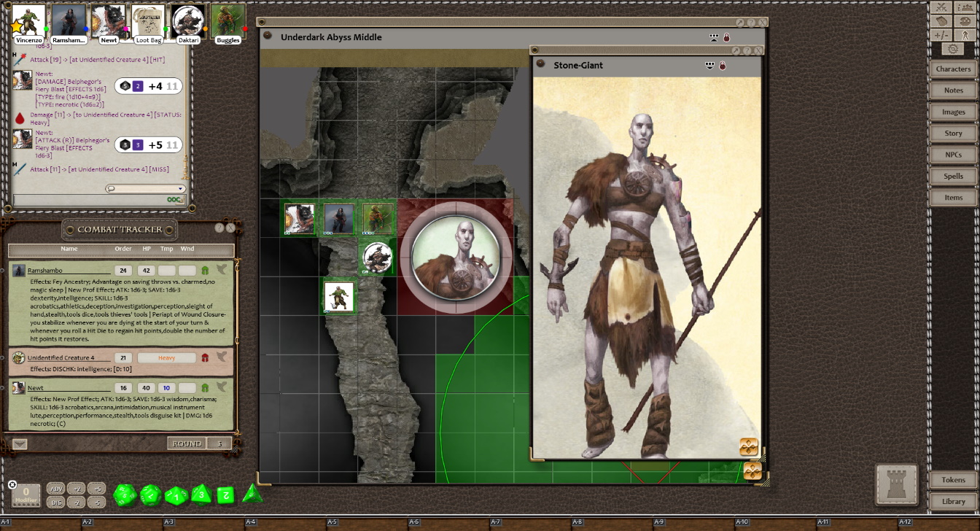Click the Modifier box
This screenshot has height=531, width=980.
point(26,495)
